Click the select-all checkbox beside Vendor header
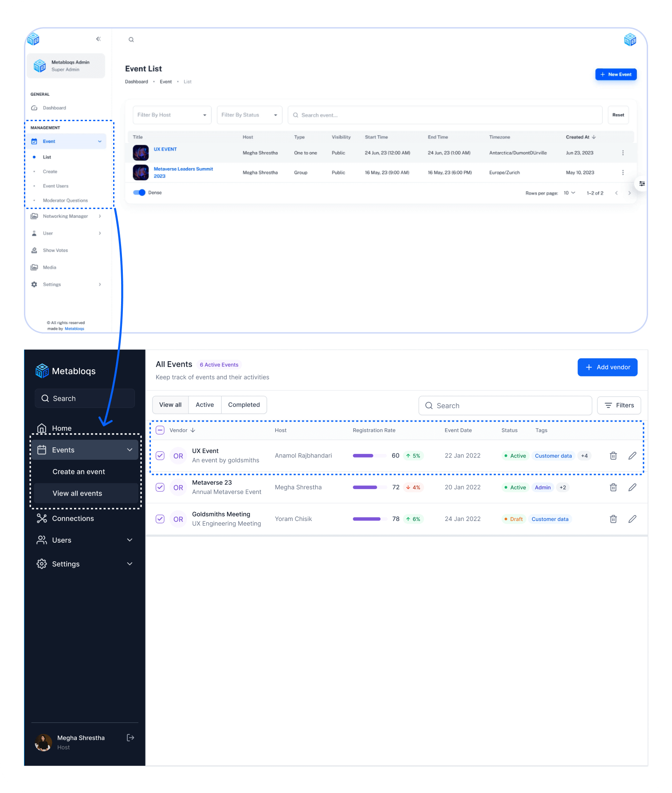Viewport: 672px width, 793px height. (160, 430)
